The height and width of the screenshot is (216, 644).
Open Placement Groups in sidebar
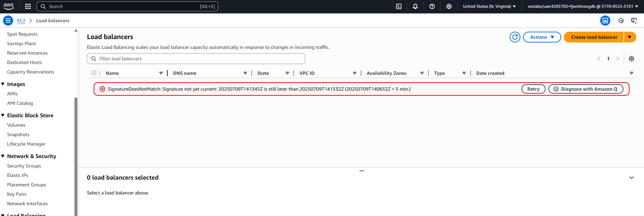[27, 185]
